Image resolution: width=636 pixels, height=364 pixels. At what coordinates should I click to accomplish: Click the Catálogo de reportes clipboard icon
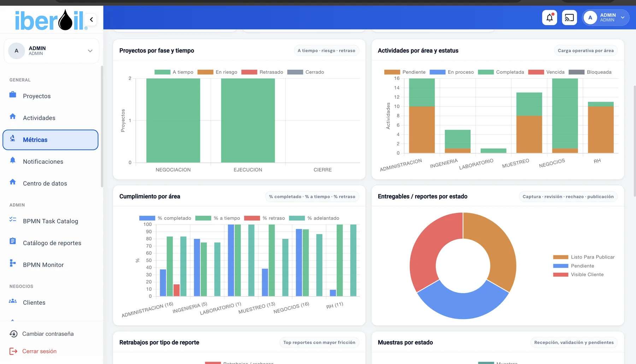click(x=13, y=241)
